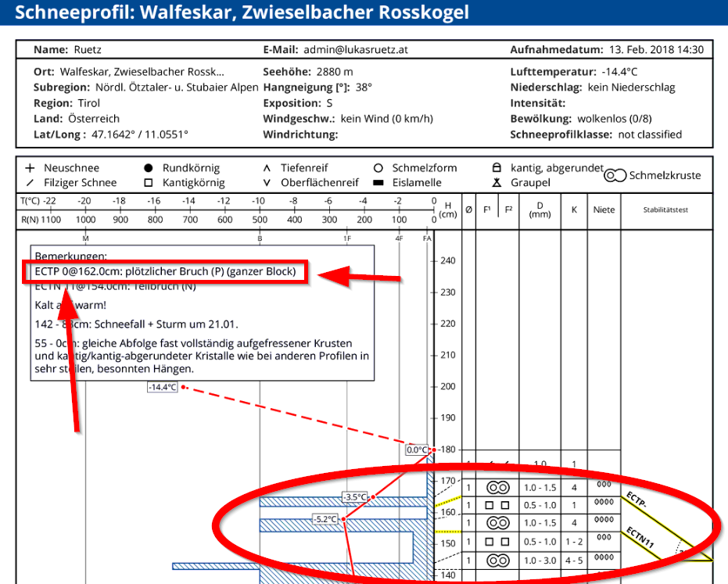Click the Schneeprofilklasse value not classified

tap(650, 134)
